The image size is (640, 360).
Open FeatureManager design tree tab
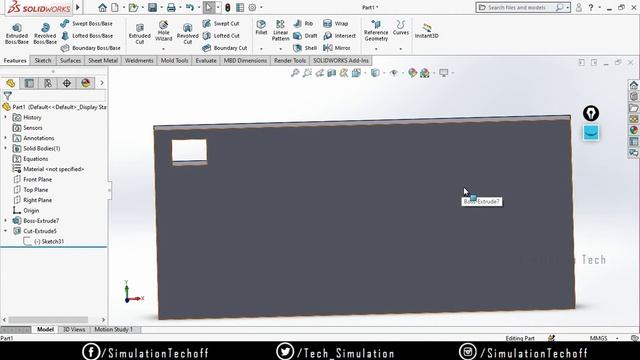tap(11, 83)
